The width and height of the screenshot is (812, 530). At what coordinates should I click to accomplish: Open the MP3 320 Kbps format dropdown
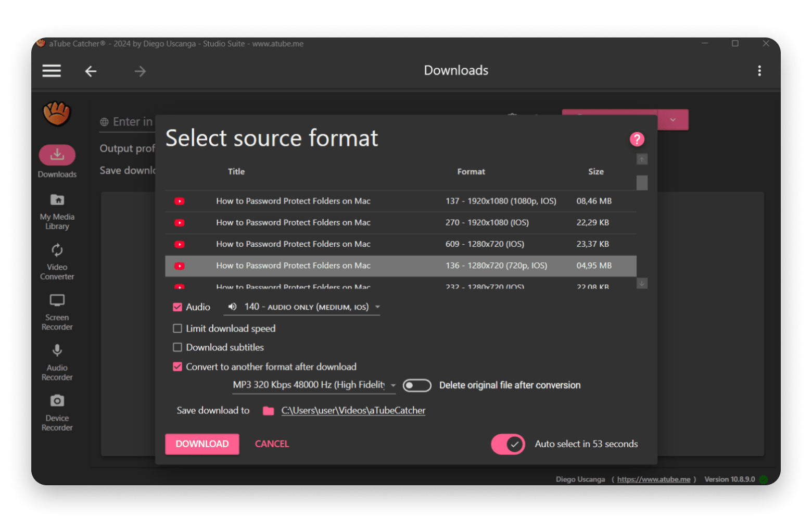coord(314,385)
